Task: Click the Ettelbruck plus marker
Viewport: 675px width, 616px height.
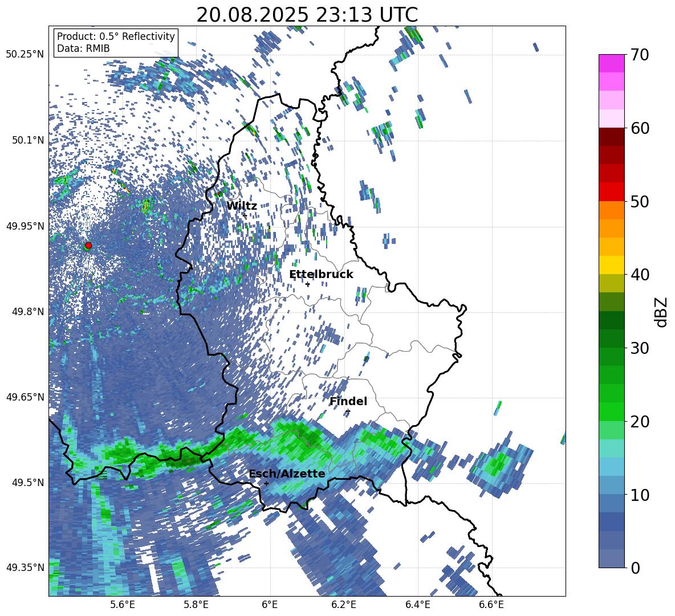Action: tap(307, 284)
